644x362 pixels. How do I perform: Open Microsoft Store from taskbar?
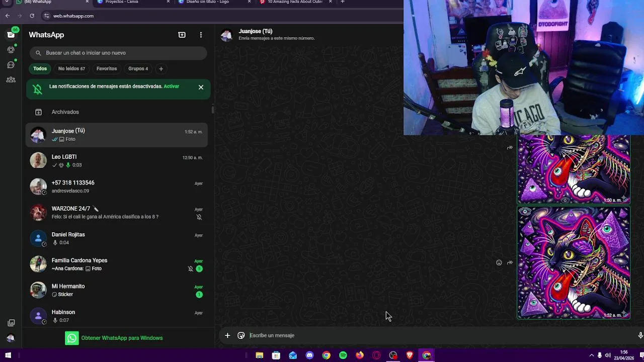click(276, 355)
